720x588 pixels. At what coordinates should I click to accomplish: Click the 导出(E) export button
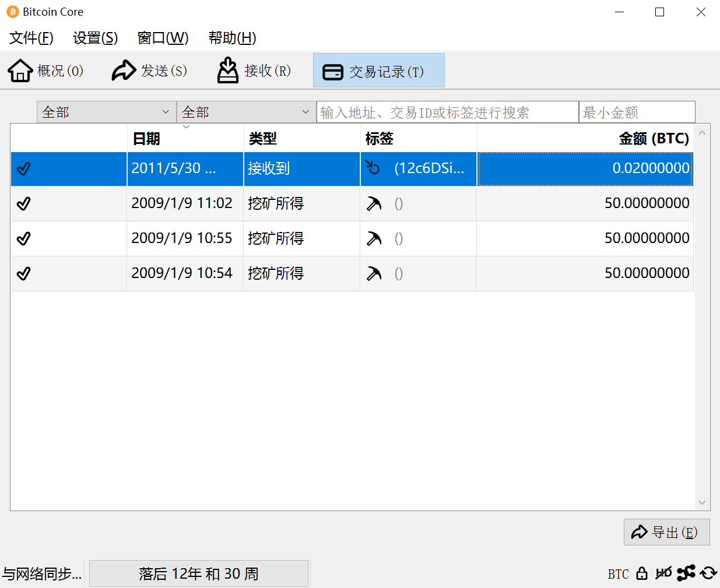tap(666, 532)
